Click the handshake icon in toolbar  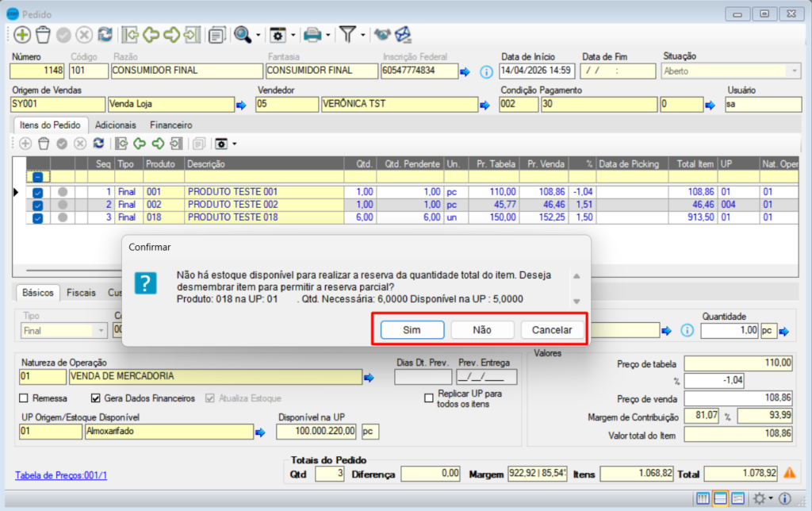(x=383, y=34)
